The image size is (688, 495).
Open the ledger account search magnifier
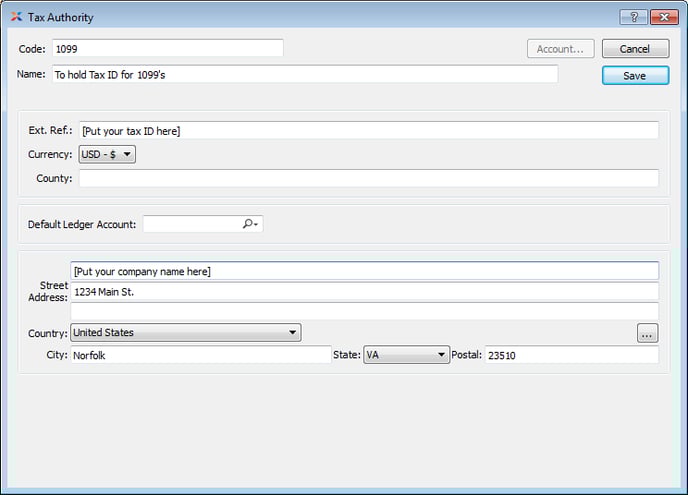[249, 225]
